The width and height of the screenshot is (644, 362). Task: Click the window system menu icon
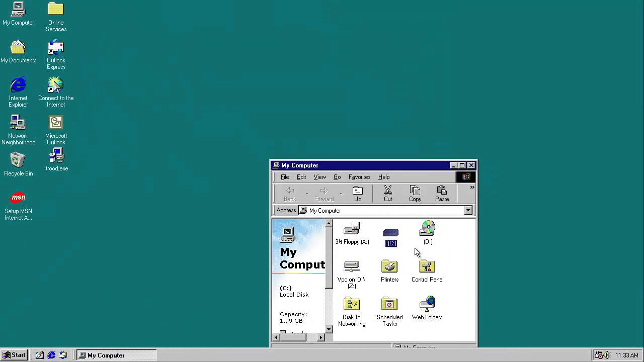point(276,165)
